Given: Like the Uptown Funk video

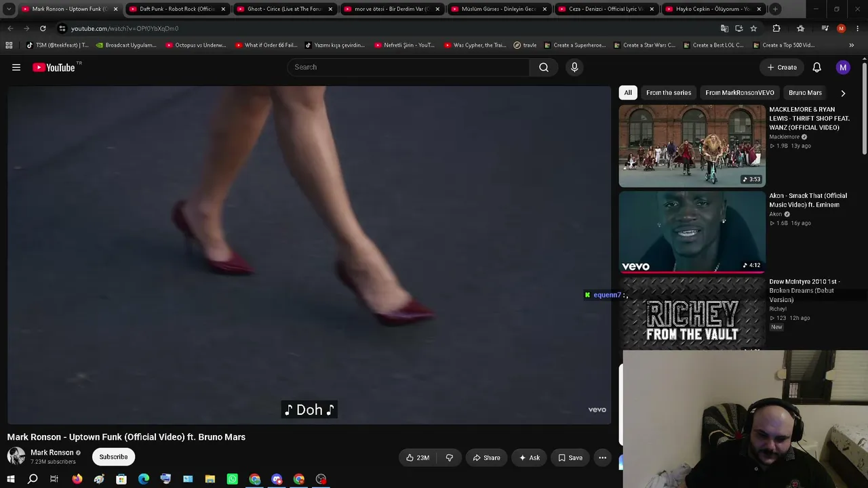Looking at the screenshot, I should click(418, 457).
